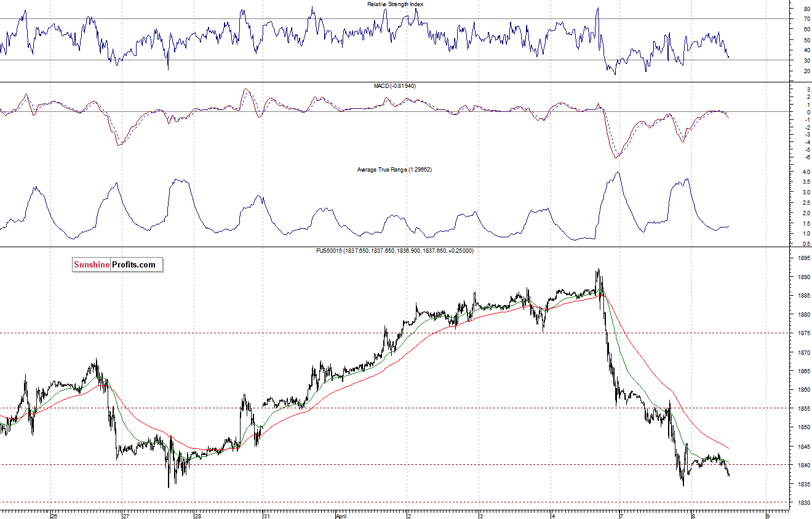The width and height of the screenshot is (812, 519).
Task: Click the 1860 price axis label
Action: click(x=804, y=390)
